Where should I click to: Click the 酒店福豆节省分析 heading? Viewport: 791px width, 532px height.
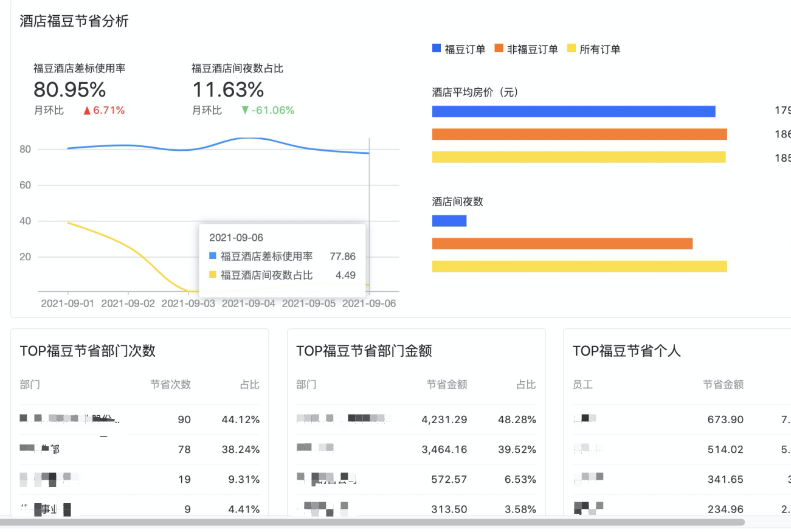pyautogui.click(x=74, y=21)
